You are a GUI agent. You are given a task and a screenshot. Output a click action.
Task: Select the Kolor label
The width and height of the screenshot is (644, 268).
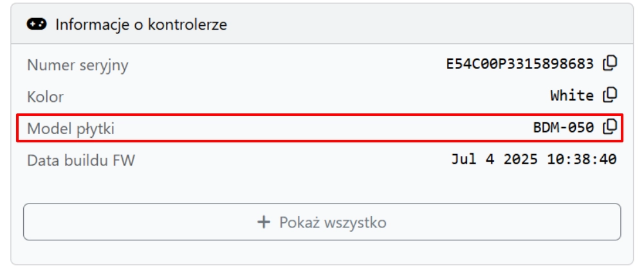[x=45, y=97]
